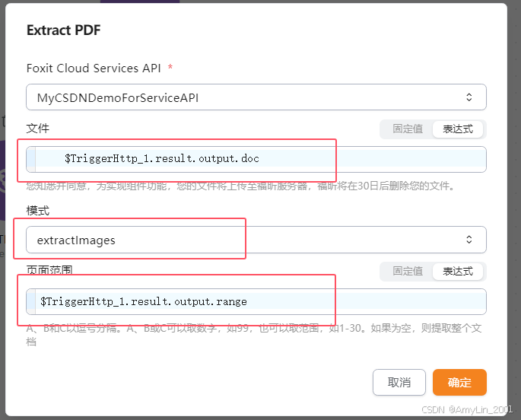Click the 取消 button
This screenshot has height=420, width=521.
tap(399, 382)
